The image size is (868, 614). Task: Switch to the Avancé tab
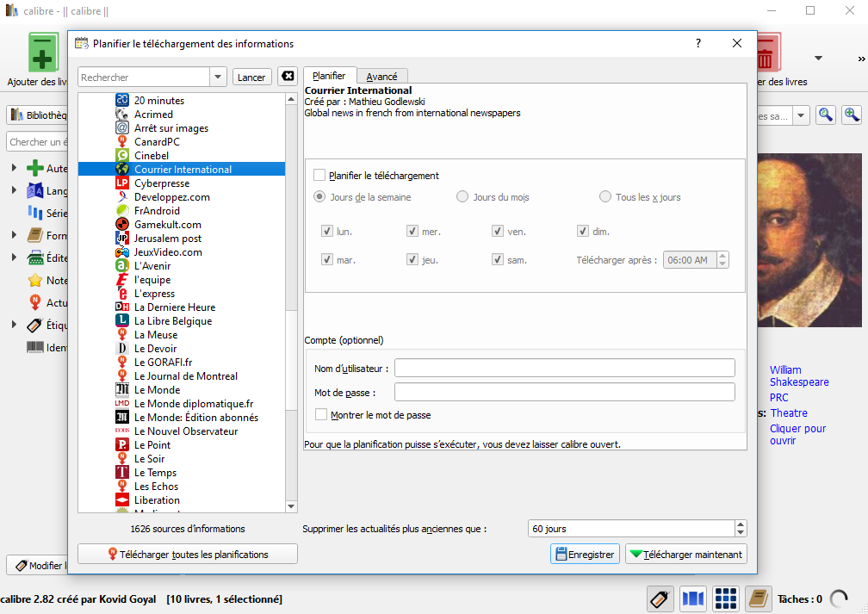[381, 75]
